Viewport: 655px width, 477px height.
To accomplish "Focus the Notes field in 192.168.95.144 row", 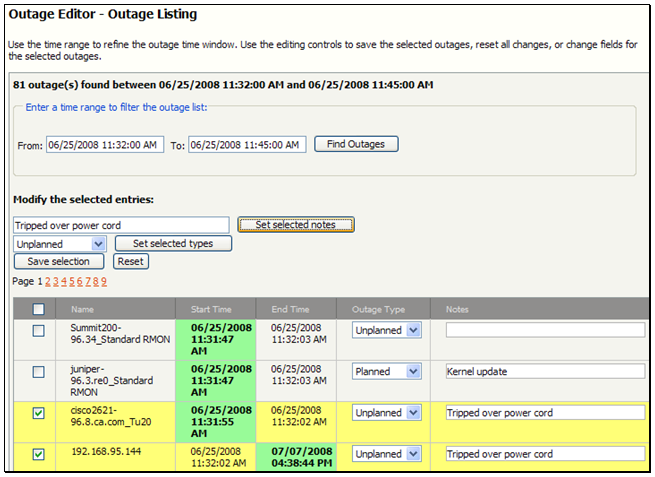I will [x=545, y=454].
